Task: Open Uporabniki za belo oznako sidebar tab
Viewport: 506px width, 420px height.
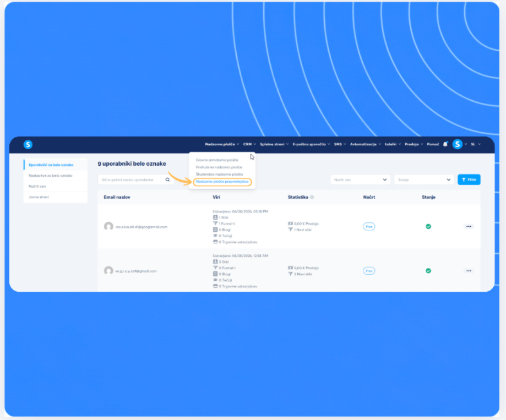Action: point(56,165)
